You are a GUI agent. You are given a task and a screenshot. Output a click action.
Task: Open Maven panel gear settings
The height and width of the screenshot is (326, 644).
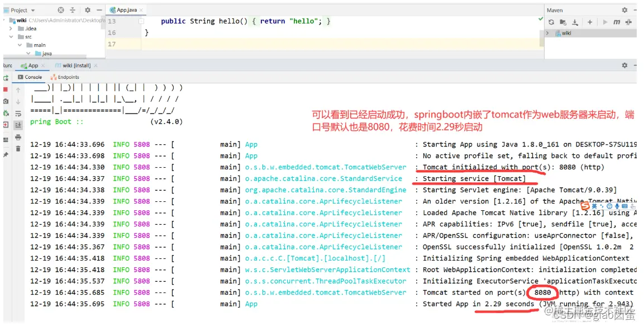[624, 10]
